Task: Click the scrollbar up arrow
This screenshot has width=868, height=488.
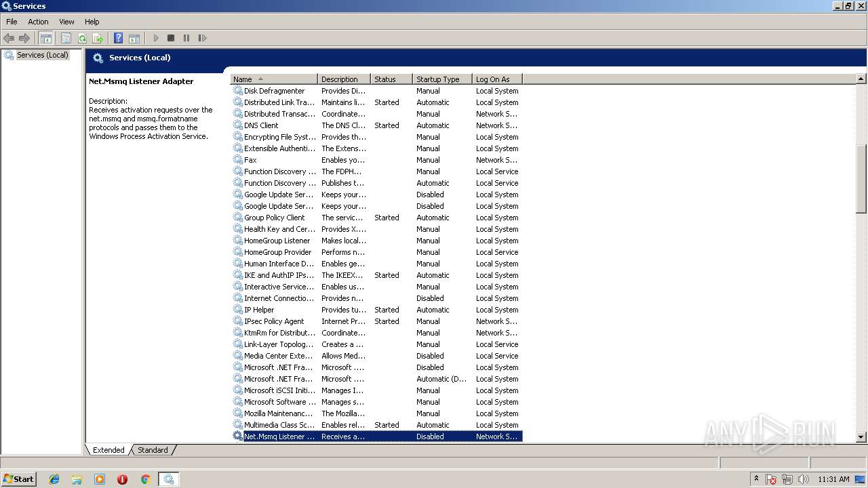Action: coord(861,79)
